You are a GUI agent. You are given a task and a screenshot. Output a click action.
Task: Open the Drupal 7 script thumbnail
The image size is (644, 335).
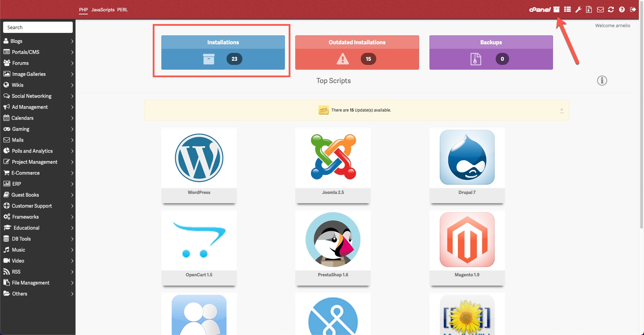467,158
